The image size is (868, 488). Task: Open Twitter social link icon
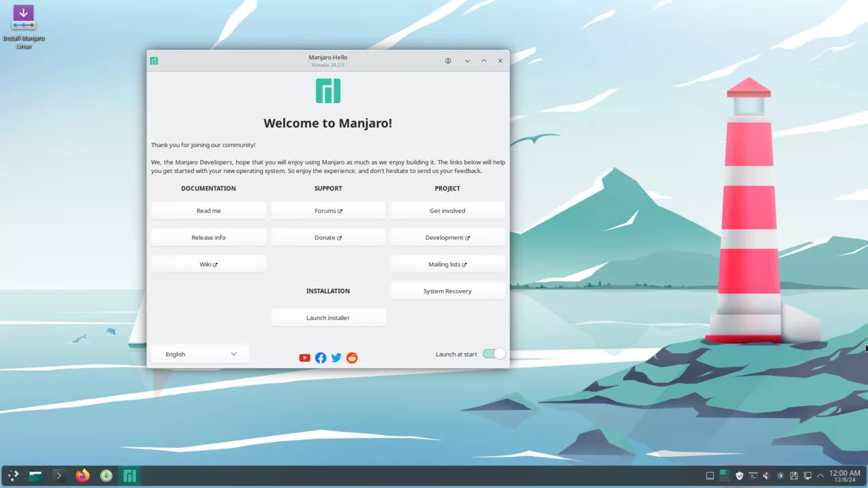pos(336,358)
